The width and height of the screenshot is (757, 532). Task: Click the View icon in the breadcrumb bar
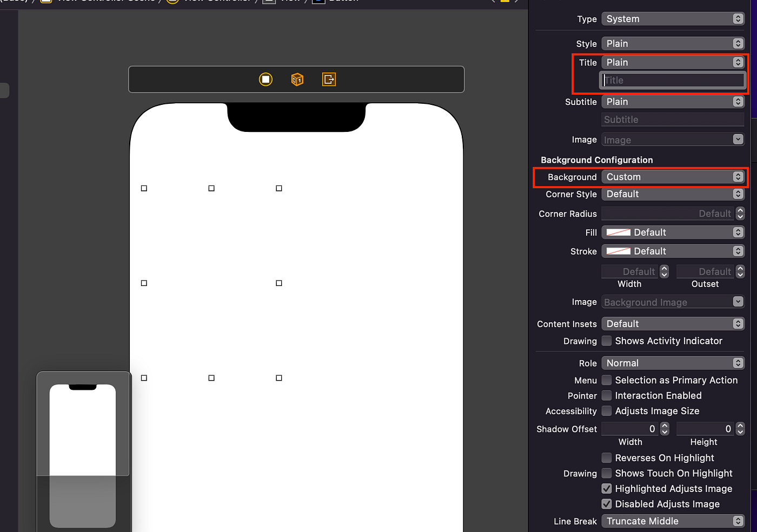pyautogui.click(x=269, y=2)
